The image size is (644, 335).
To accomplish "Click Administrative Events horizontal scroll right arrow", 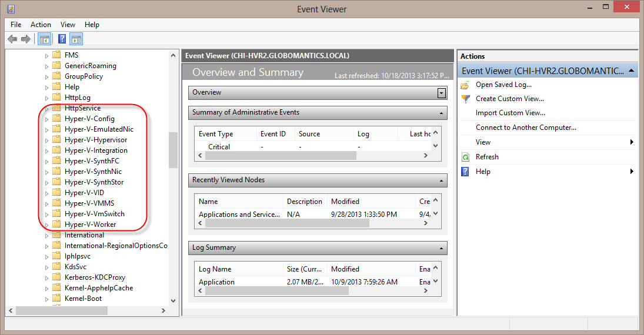I will [425, 156].
